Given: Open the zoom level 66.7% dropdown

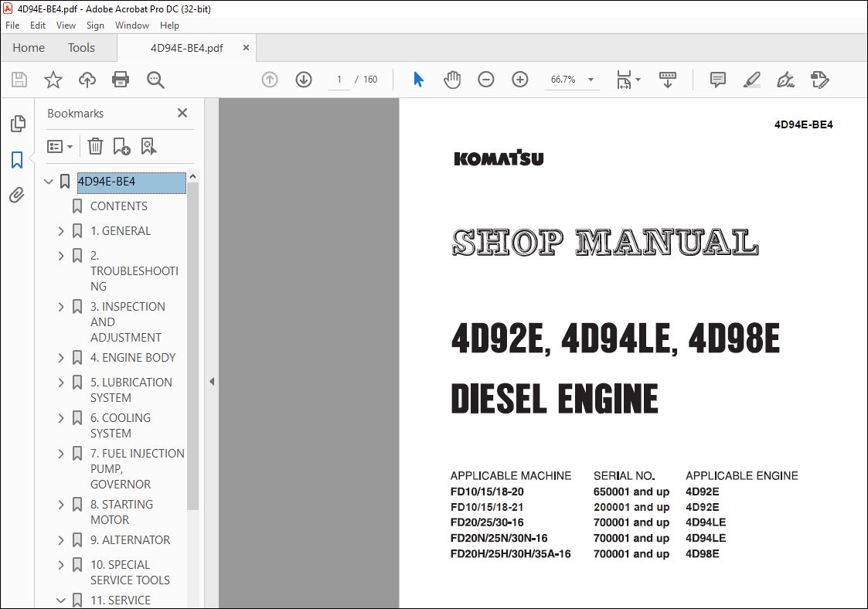Looking at the screenshot, I should coord(591,80).
